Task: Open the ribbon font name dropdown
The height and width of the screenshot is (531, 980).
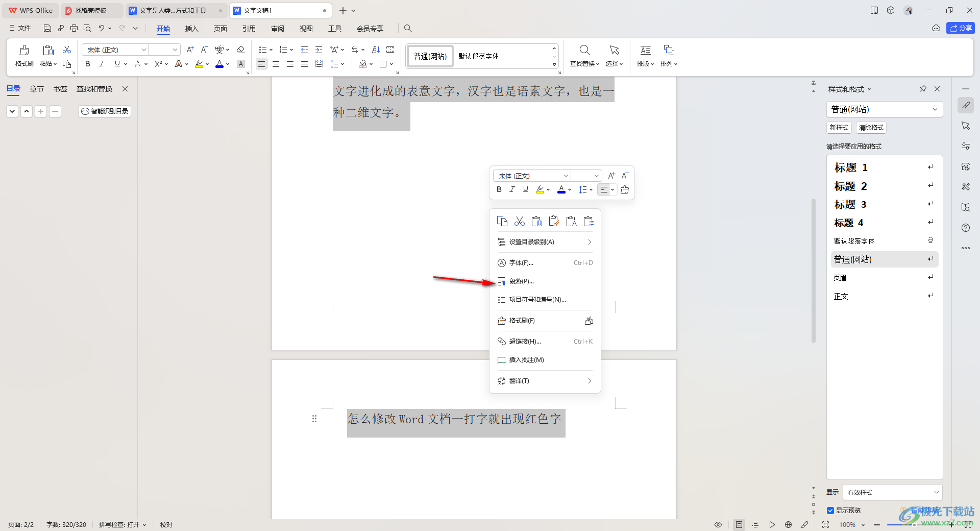Action: 144,50
